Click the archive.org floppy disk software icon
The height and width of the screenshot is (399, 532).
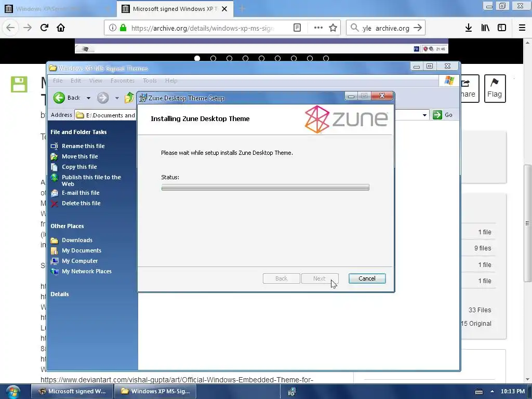point(19,84)
